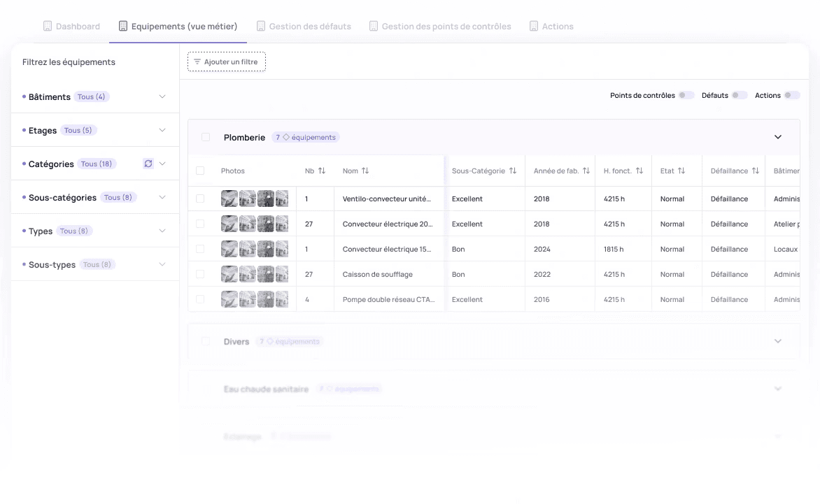Image resolution: width=820 pixels, height=504 pixels.
Task: Select the Equipements (vue métier) tab
Action: pyautogui.click(x=178, y=26)
